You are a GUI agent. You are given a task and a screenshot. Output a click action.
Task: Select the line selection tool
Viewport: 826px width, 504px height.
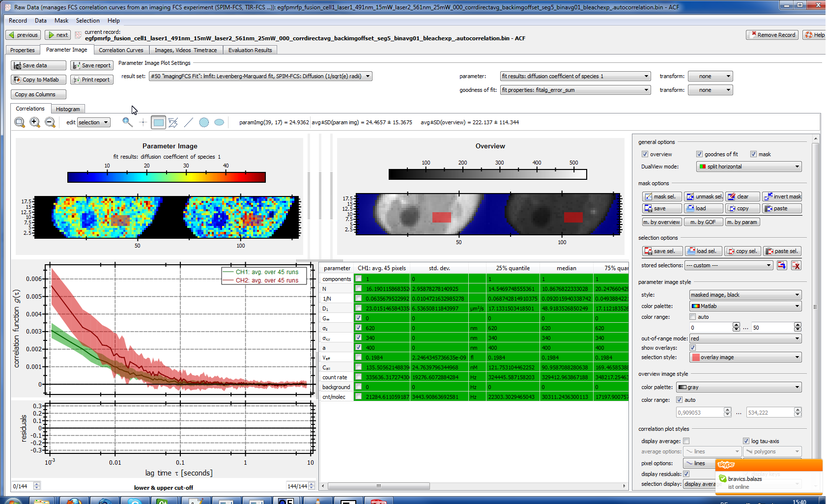[x=188, y=122]
